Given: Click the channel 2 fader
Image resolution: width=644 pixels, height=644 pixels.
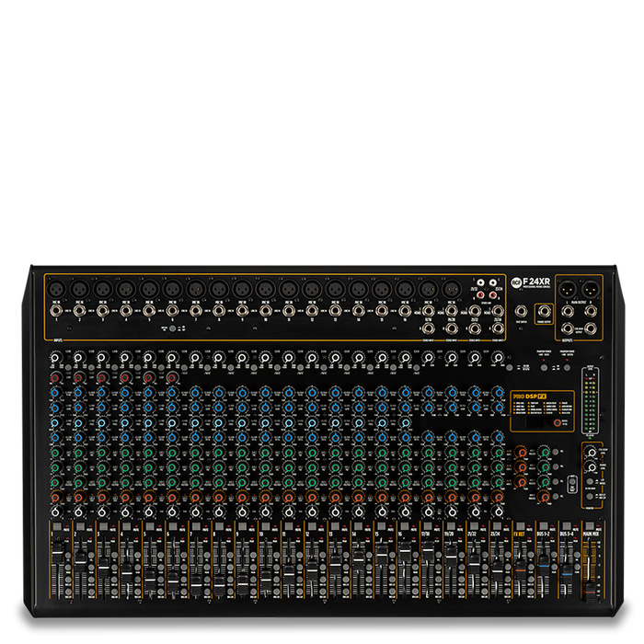Looking at the screenshot, I should click(x=80, y=563).
